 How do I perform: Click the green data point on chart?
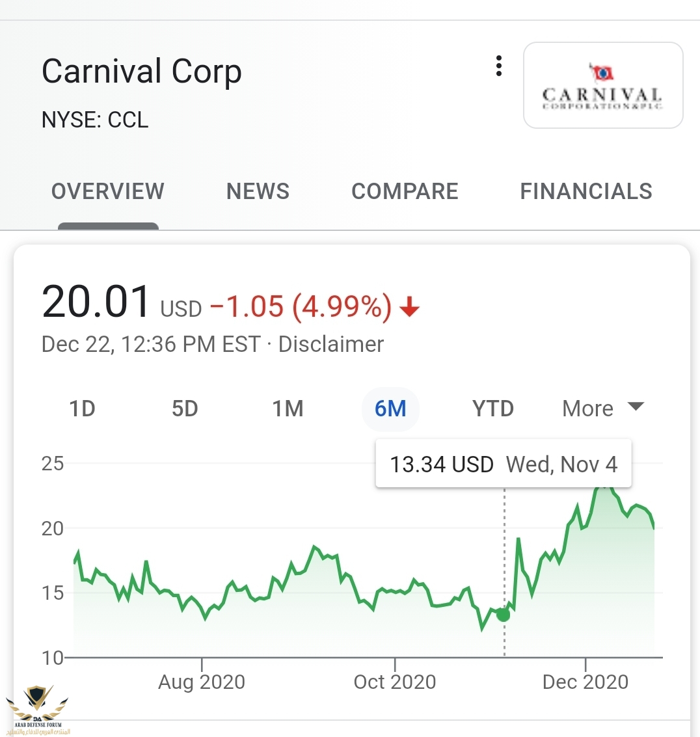click(x=504, y=614)
